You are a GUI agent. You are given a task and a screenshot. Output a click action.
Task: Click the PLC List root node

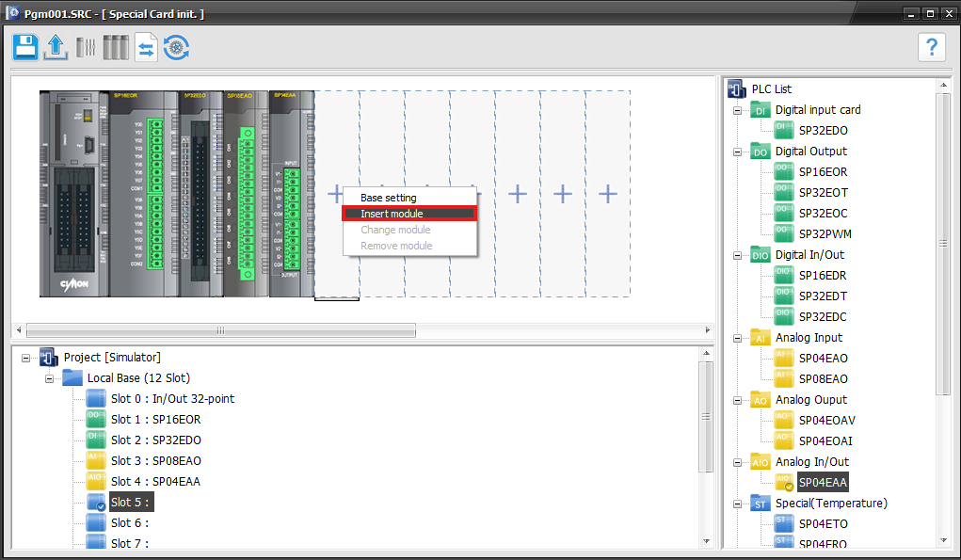[x=771, y=89]
